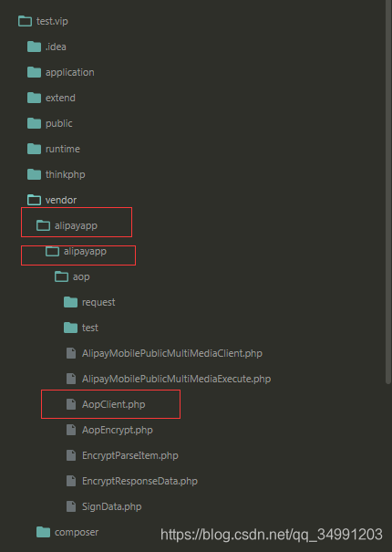This screenshot has height=552, width=392.
Task: Open the extend folder label
Action: point(60,98)
